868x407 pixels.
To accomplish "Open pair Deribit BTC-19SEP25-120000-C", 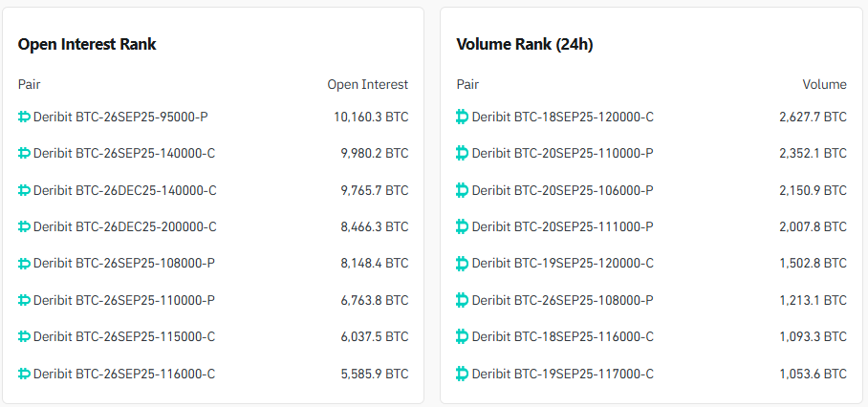I will point(562,264).
